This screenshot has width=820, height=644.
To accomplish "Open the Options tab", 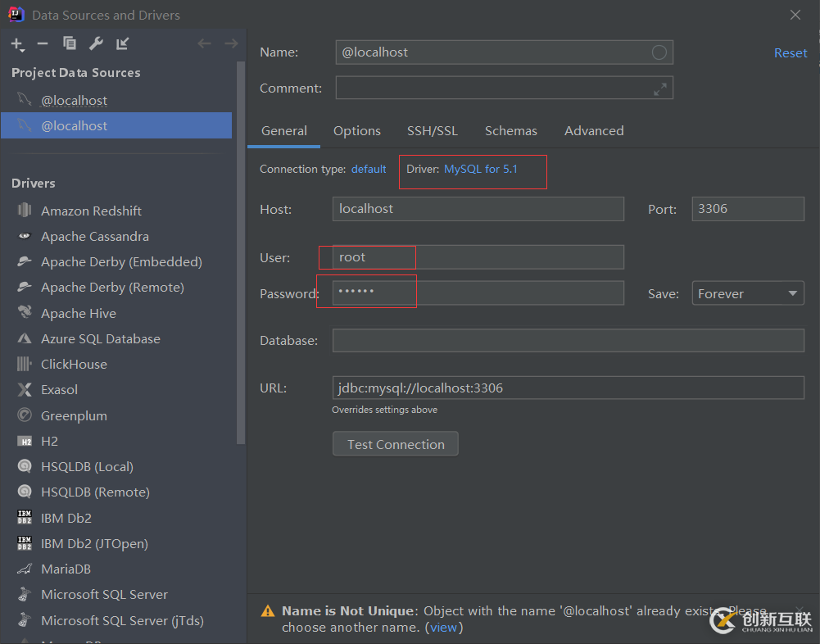I will 357,131.
